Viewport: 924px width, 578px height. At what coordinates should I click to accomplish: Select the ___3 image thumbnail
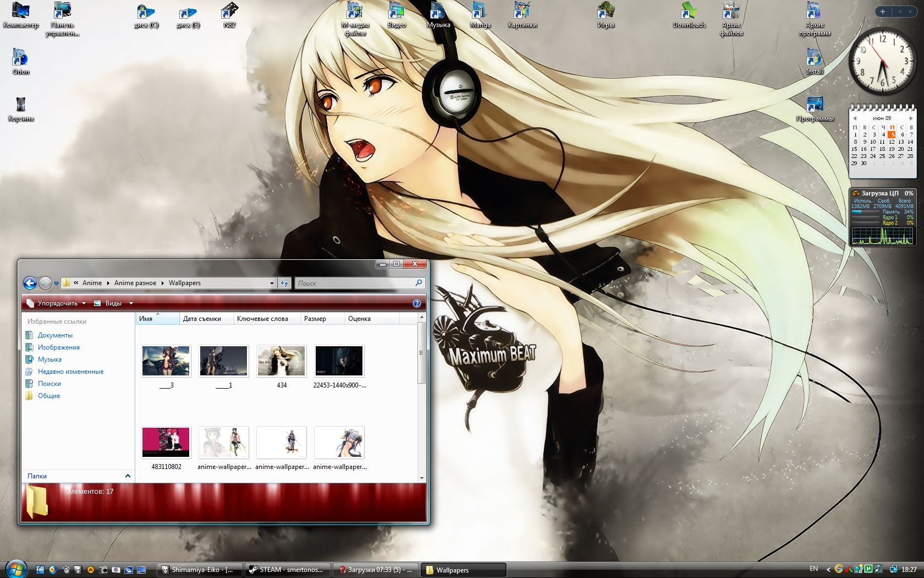coord(166,361)
